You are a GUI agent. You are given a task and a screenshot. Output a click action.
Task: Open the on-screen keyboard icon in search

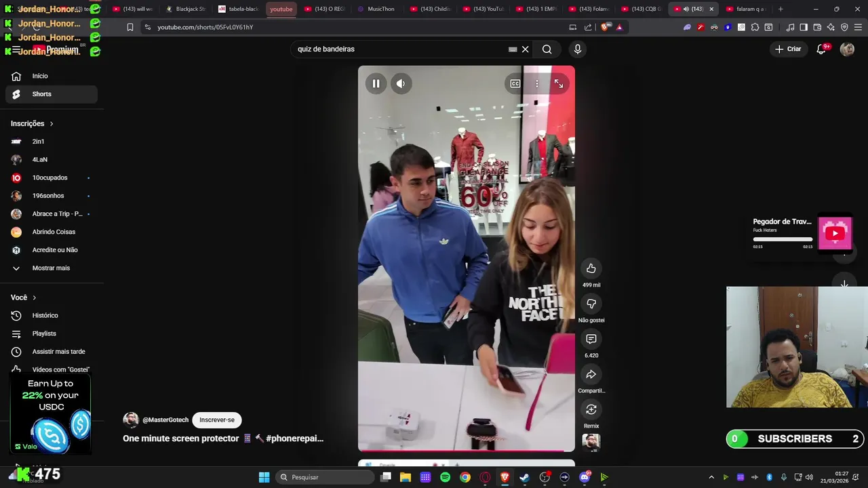[x=513, y=49]
